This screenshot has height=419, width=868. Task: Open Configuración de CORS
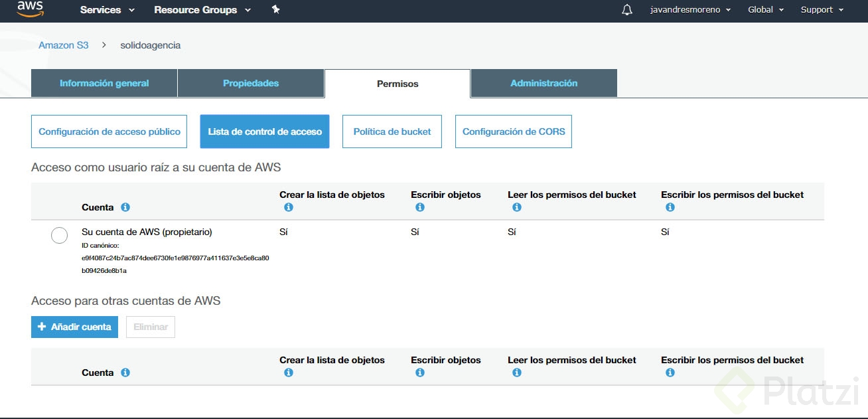tap(514, 131)
